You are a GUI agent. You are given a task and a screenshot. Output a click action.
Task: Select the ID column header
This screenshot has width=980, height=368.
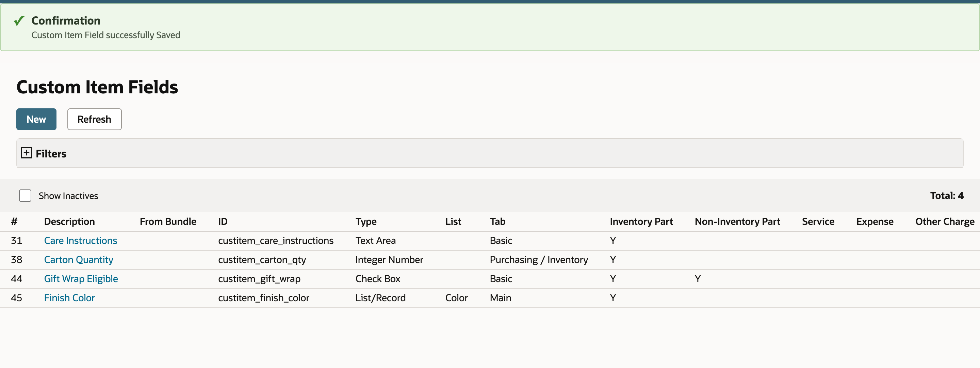223,222
